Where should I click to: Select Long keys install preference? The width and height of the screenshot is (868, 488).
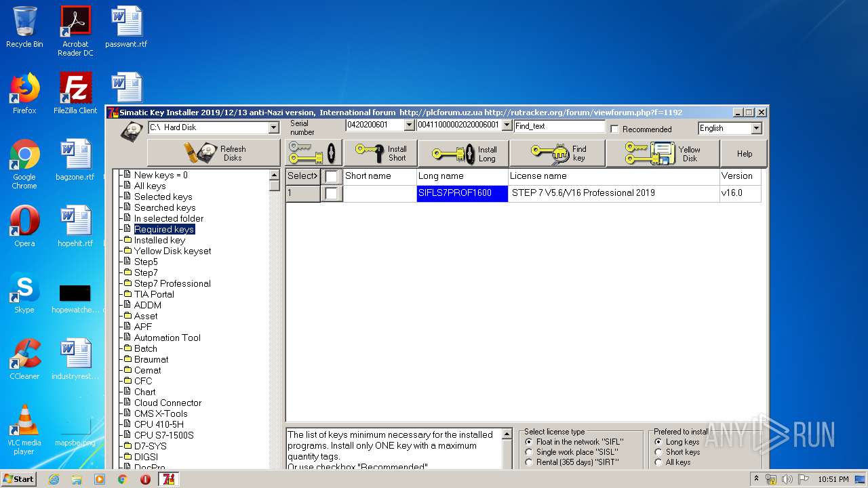(658, 442)
